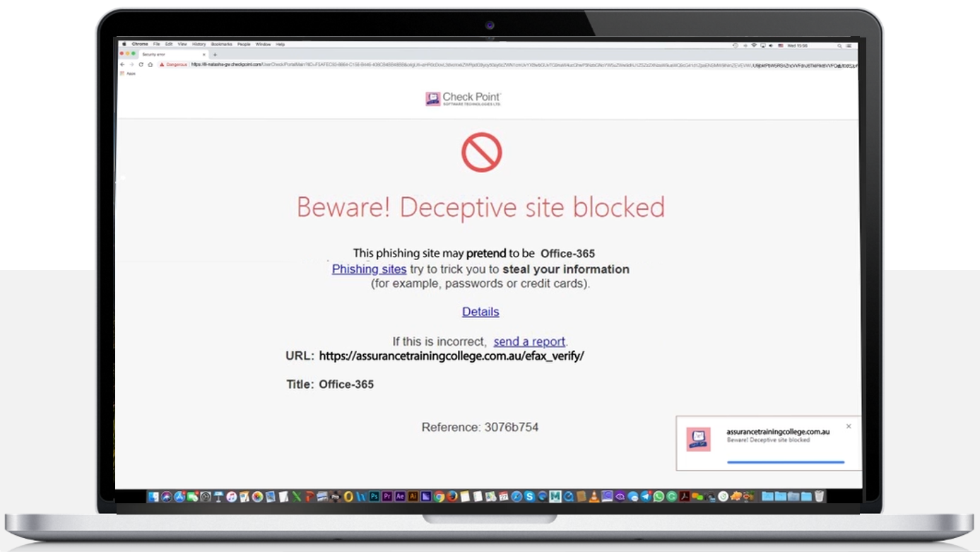This screenshot has width=980, height=552.
Task: Click the browser back arrow
Action: [122, 64]
